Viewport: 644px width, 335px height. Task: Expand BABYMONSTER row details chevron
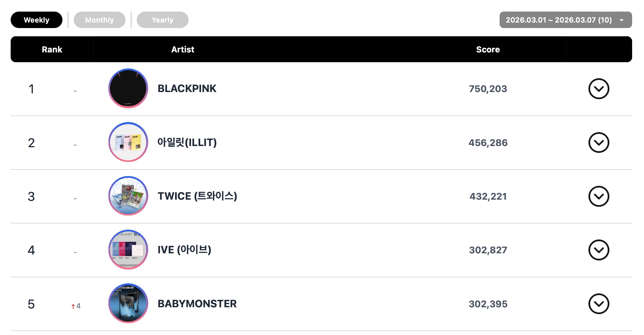coord(599,304)
